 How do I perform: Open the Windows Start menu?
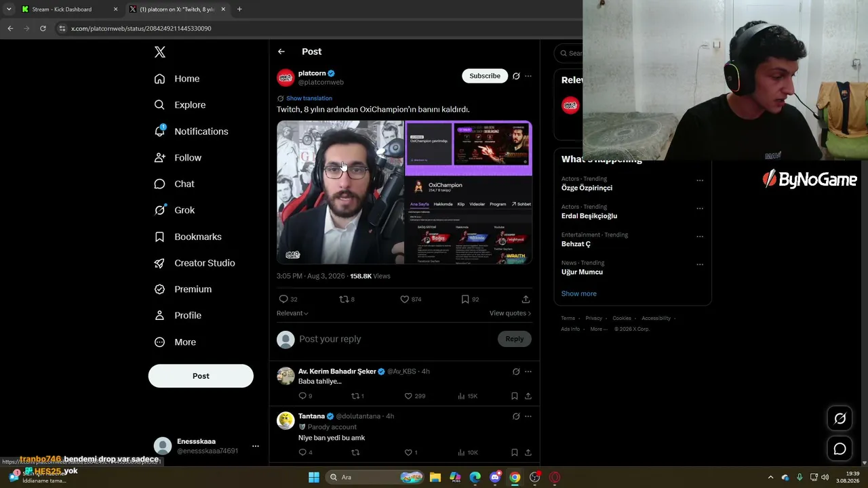[x=314, y=477]
